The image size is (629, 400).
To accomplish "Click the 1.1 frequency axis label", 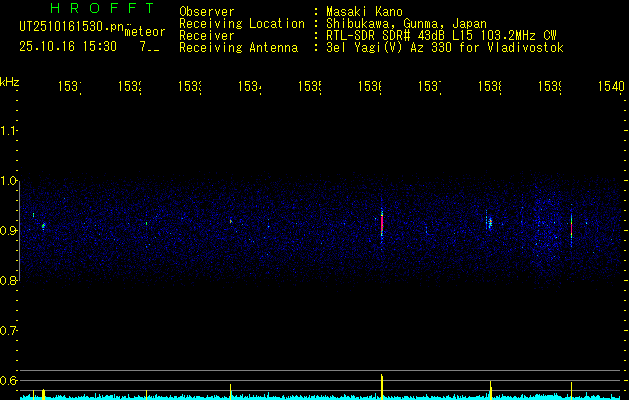I will point(9,131).
